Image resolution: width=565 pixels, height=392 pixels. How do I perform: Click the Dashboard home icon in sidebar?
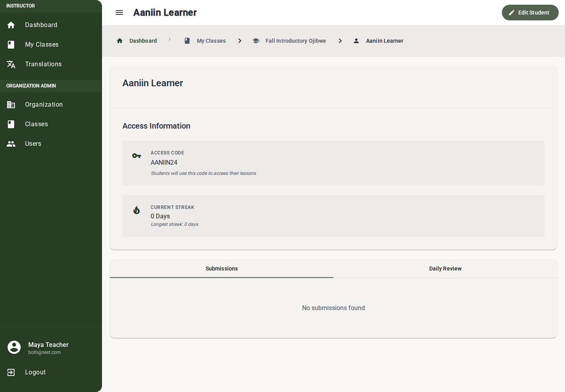[11, 25]
